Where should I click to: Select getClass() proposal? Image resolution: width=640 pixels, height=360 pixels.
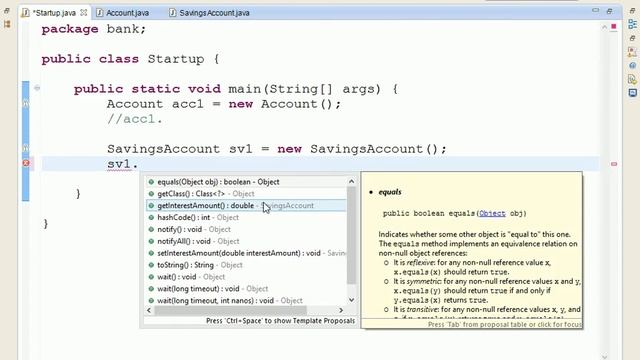click(247, 194)
